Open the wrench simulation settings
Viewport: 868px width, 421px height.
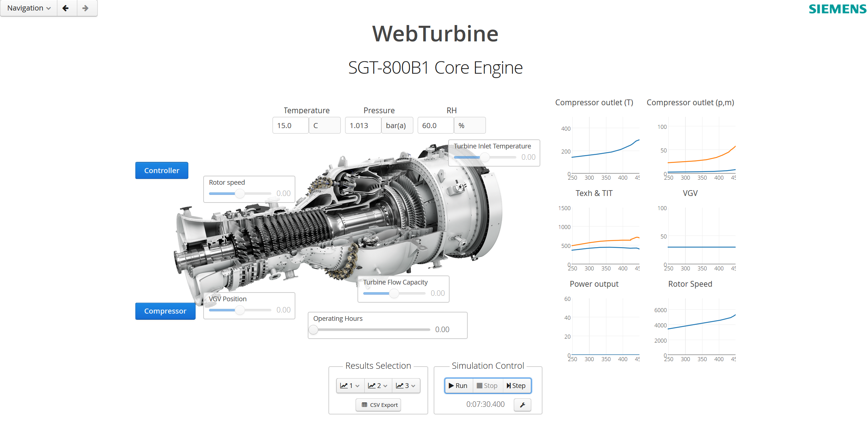click(522, 405)
